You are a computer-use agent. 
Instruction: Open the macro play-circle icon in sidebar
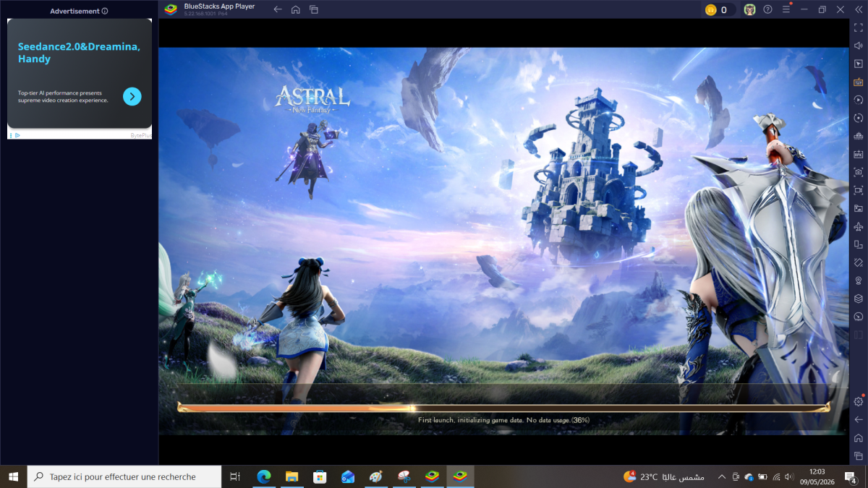tap(858, 100)
